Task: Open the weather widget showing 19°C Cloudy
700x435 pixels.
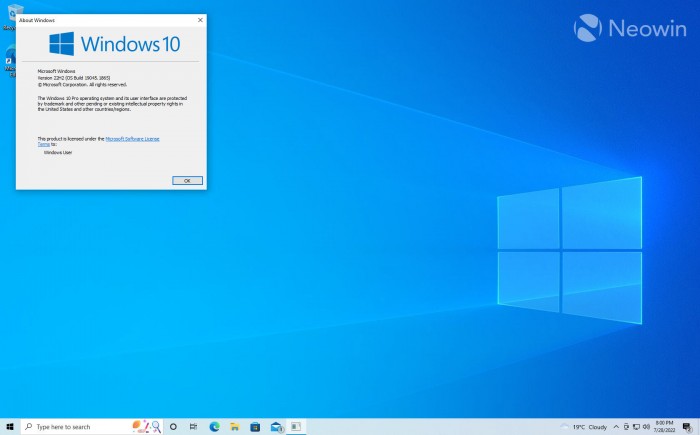Action: tap(584, 426)
